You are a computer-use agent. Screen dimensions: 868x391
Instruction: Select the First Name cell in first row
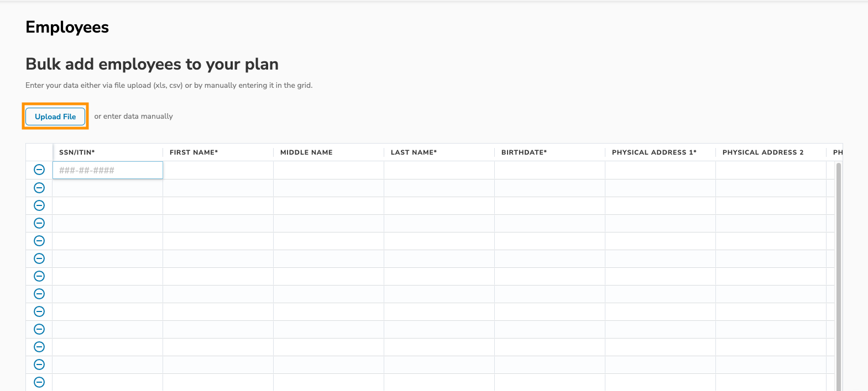tap(218, 170)
